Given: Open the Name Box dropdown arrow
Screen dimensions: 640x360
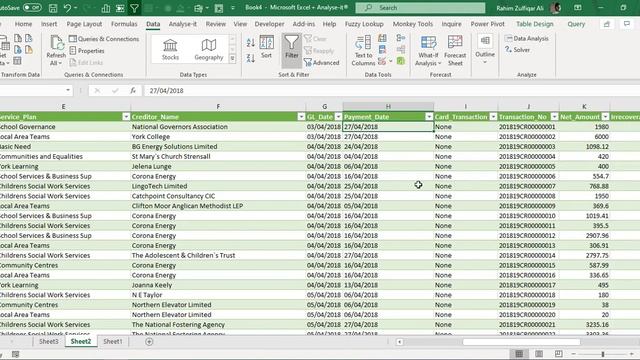Looking at the screenshot, I should [68, 90].
